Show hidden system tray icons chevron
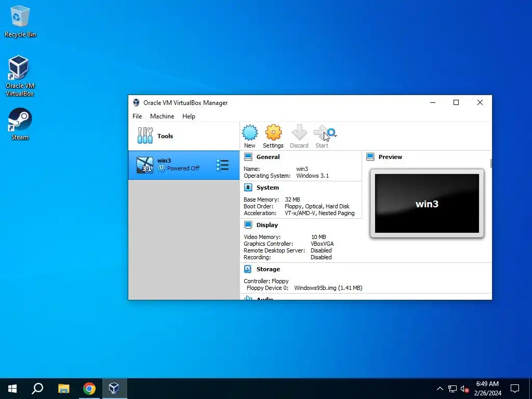Screen dimensions: 532x399 pos(440,389)
